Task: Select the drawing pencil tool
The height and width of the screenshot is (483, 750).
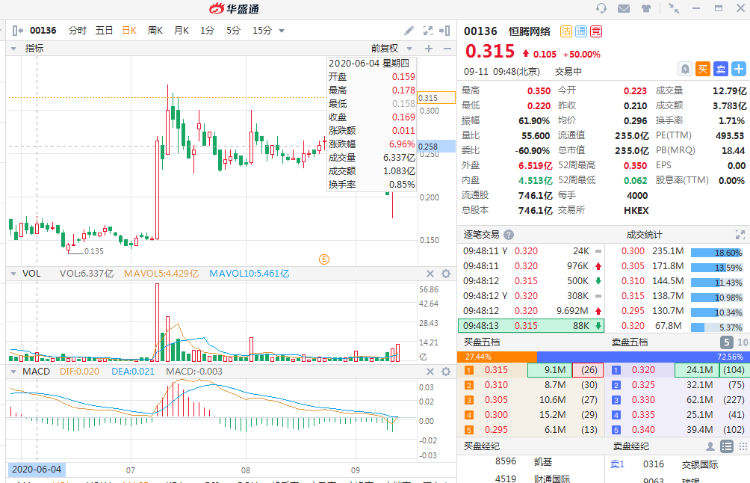Action: pyautogui.click(x=412, y=30)
